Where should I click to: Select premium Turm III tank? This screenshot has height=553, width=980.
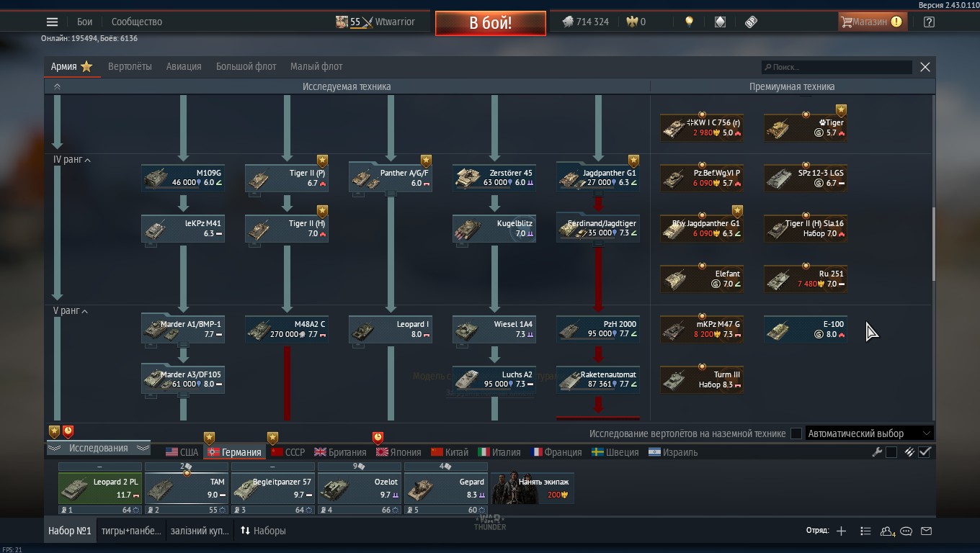tap(702, 379)
